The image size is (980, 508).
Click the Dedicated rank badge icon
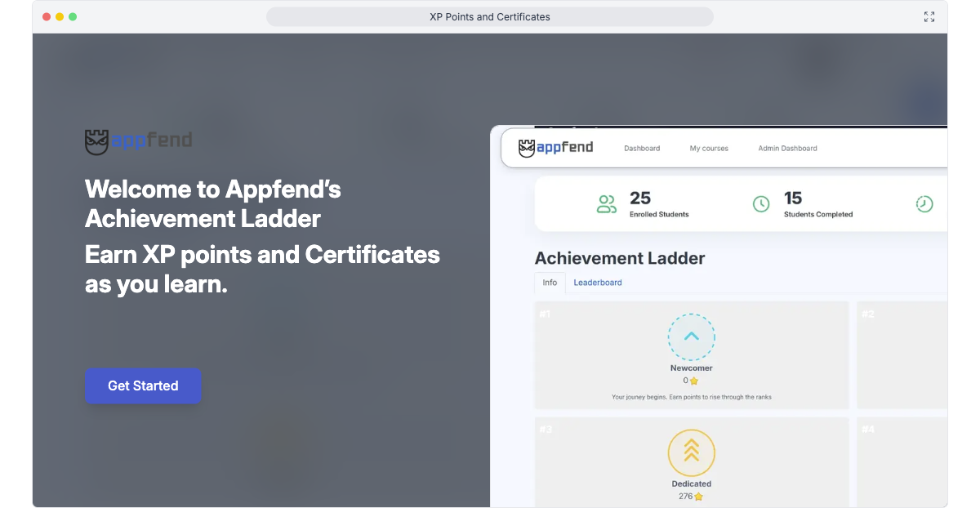click(692, 452)
